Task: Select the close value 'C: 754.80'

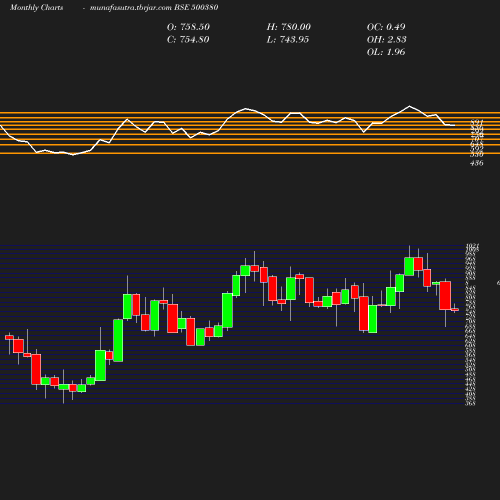Action: coord(188,40)
